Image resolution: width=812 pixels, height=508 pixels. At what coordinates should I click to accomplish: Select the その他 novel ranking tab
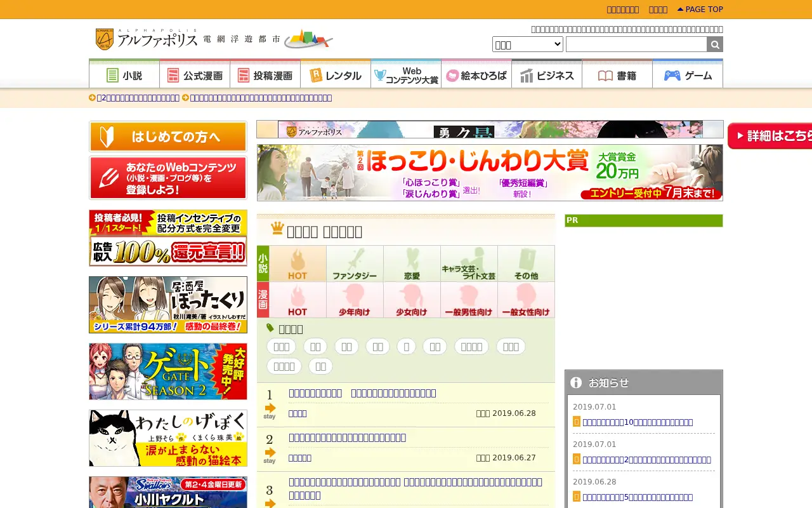coord(526,264)
